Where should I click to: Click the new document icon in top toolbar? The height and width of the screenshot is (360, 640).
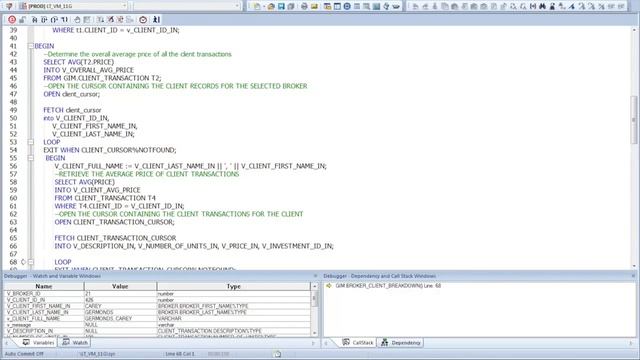point(257,6)
